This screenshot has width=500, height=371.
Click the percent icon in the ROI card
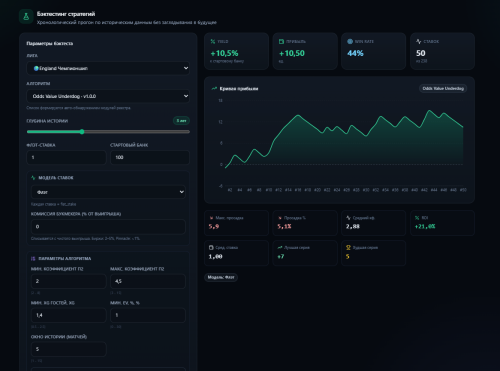(417, 218)
